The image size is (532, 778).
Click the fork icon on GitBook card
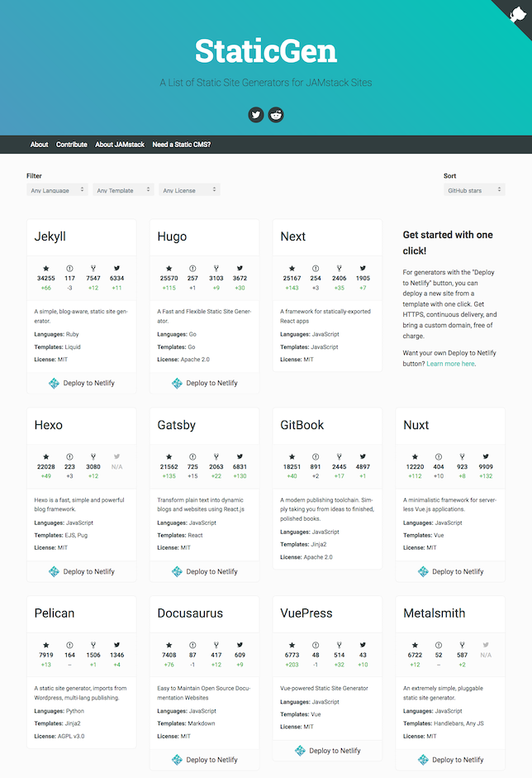(340, 457)
